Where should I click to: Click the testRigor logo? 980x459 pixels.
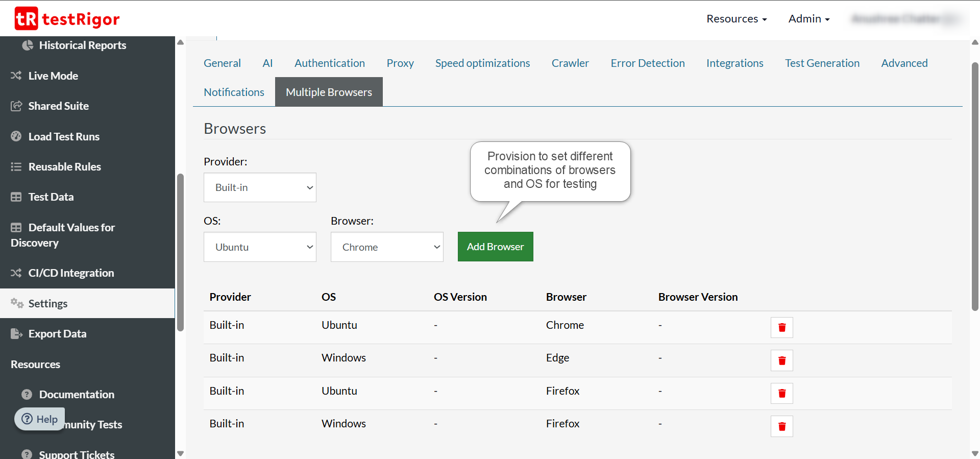tap(67, 19)
